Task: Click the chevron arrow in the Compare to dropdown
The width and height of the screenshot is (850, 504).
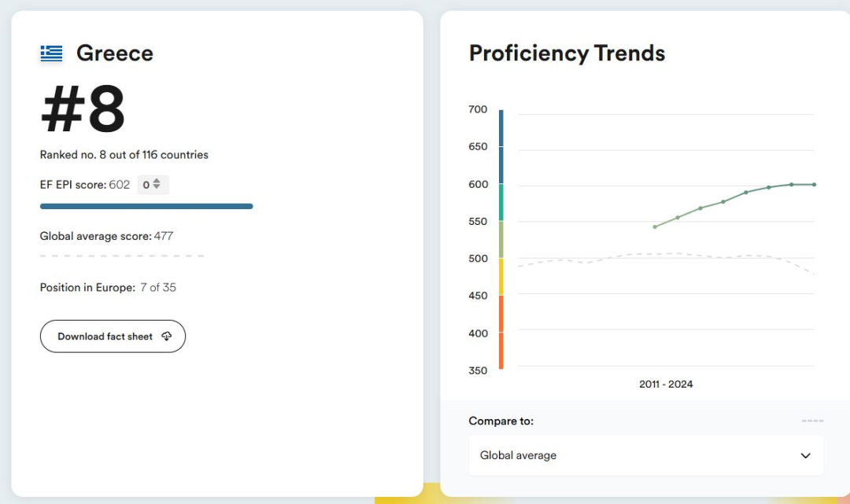Action: [x=806, y=456]
